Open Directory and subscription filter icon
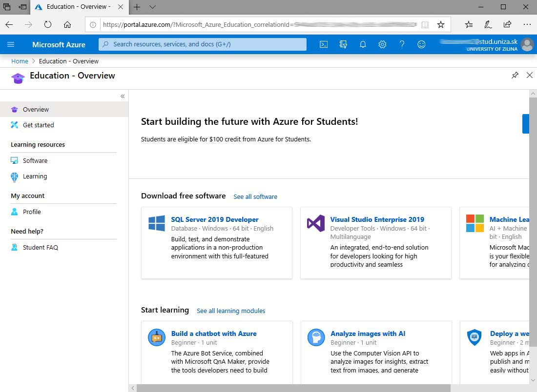 pos(343,44)
